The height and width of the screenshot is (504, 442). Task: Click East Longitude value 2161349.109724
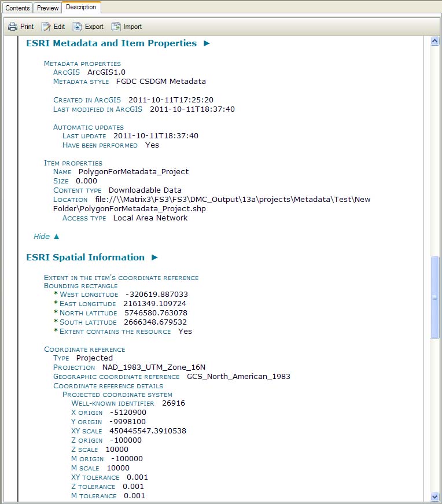[x=154, y=304]
